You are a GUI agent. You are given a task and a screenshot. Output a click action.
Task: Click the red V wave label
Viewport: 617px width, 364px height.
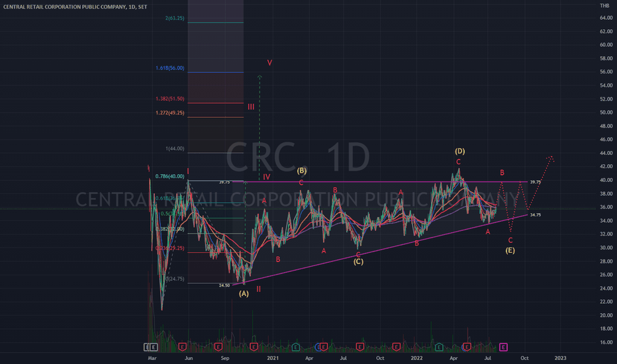point(269,63)
